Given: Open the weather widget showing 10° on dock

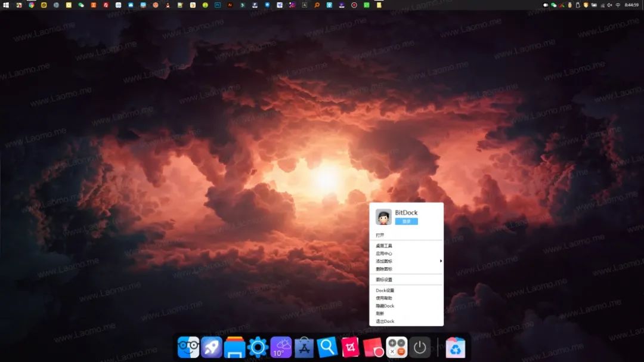Looking at the screenshot, I should click(x=280, y=346).
